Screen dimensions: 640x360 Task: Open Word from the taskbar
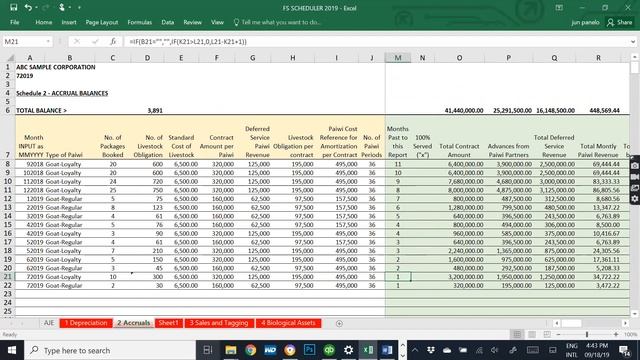387,350
